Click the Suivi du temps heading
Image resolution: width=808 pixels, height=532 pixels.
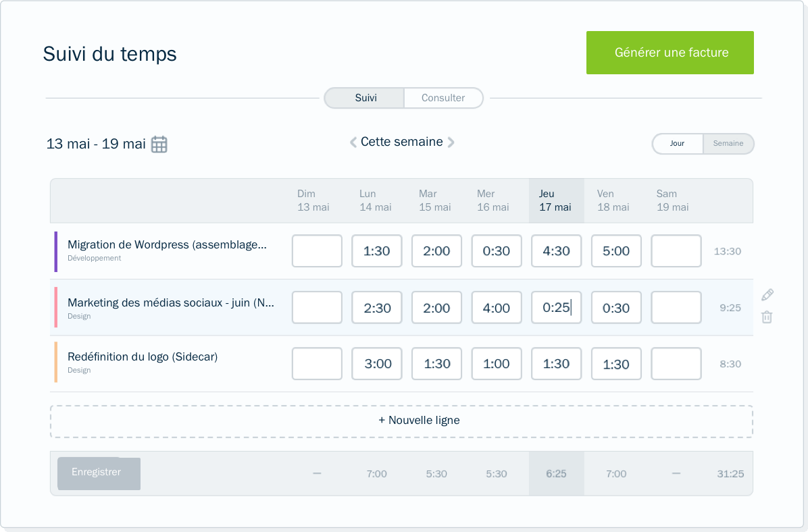click(x=109, y=54)
